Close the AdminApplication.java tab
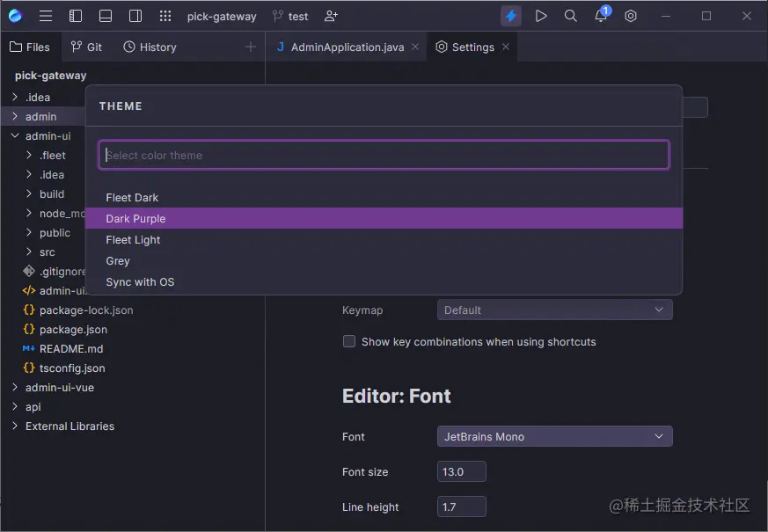 pos(415,47)
